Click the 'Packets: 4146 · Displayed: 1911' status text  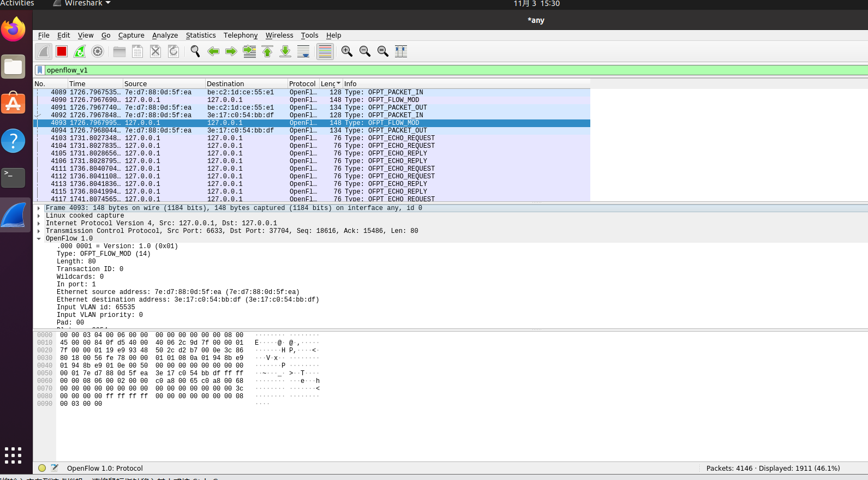point(773,468)
